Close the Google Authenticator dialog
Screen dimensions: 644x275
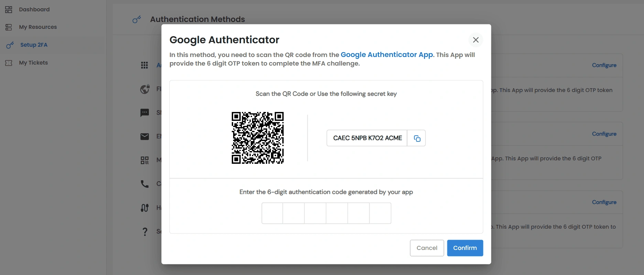point(476,40)
